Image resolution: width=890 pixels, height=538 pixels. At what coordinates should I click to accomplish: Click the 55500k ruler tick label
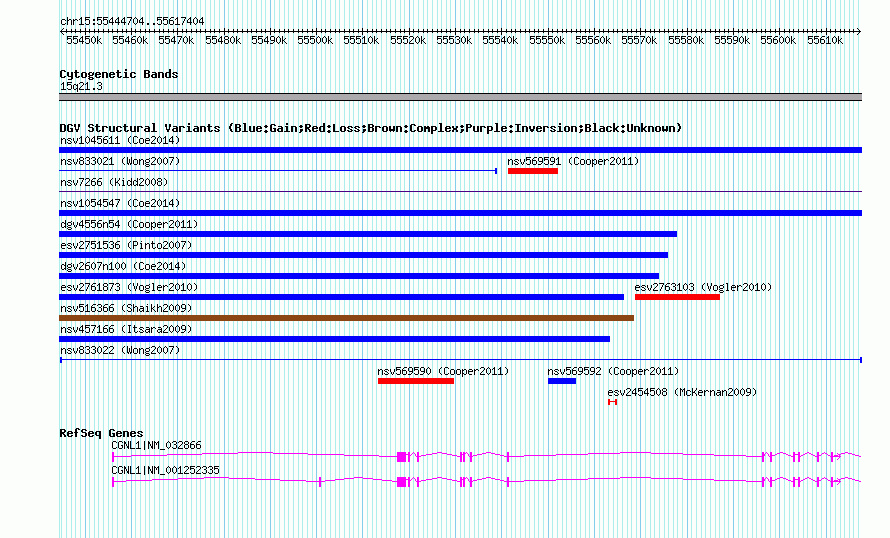315,40
